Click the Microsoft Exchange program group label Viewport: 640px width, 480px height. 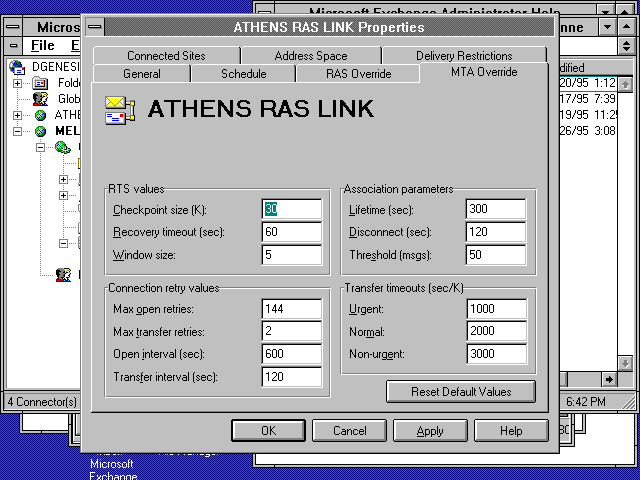112,469
